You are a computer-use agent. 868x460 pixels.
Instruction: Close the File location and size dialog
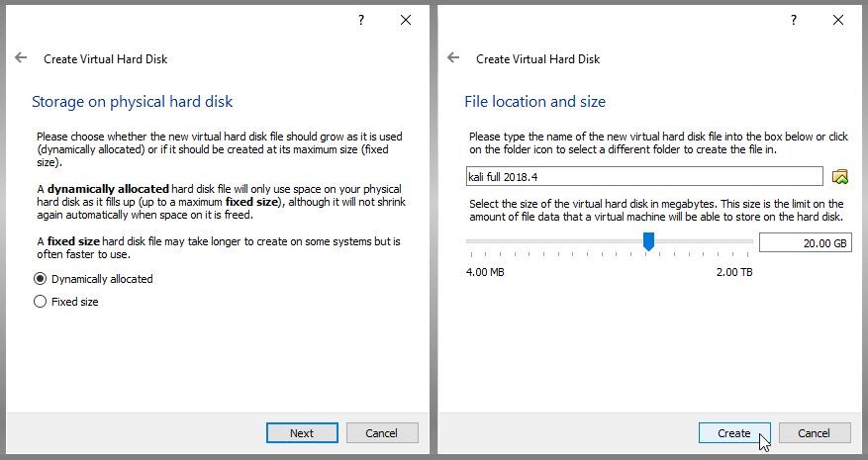(838, 20)
